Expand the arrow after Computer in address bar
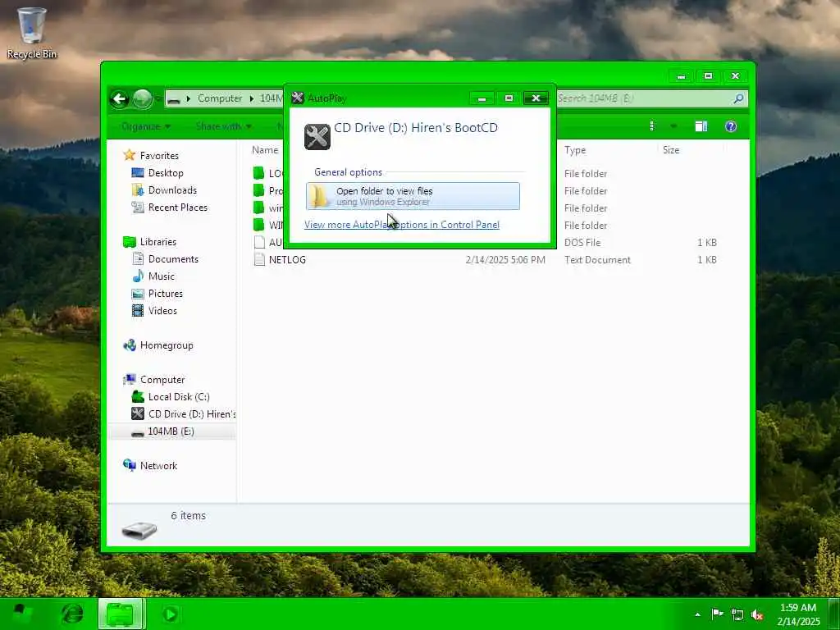This screenshot has height=630, width=840. [x=251, y=98]
